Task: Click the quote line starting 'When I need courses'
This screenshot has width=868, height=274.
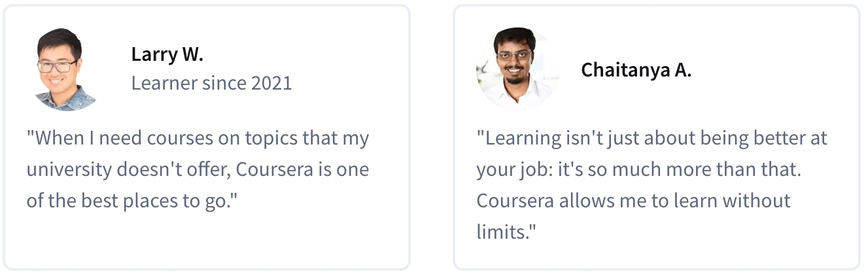Action: tap(198, 139)
